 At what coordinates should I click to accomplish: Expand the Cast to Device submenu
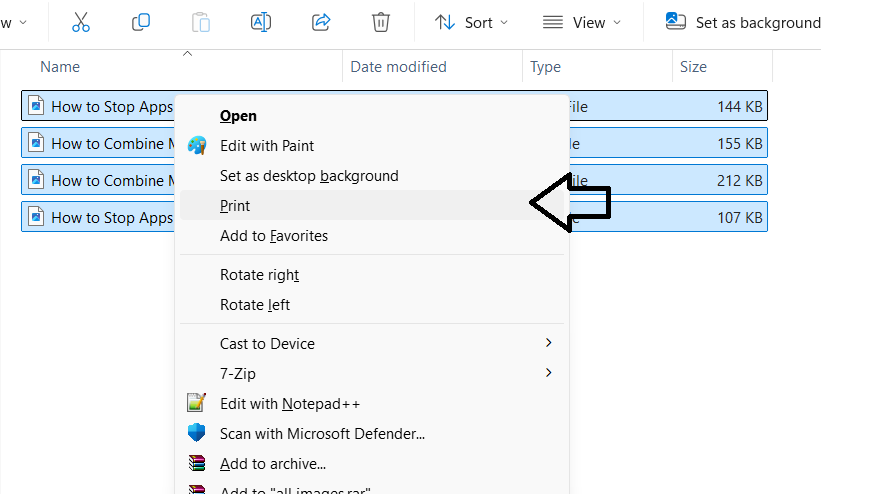click(372, 343)
